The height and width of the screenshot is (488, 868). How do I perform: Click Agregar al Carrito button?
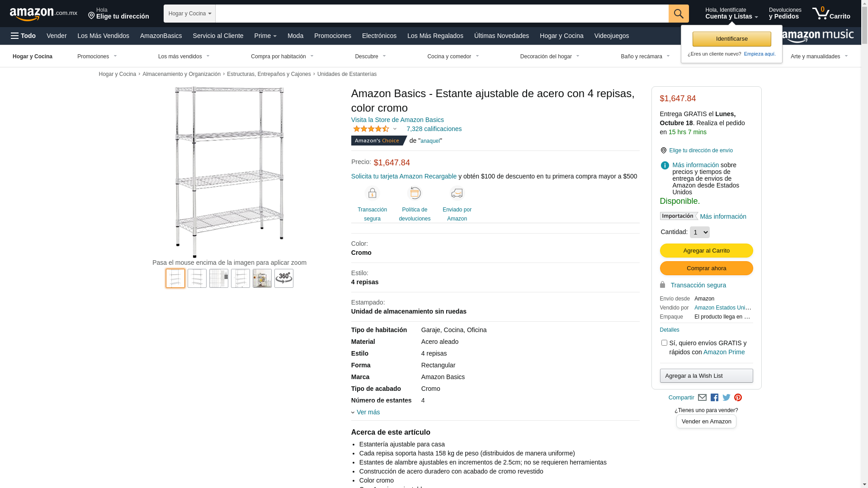click(706, 251)
